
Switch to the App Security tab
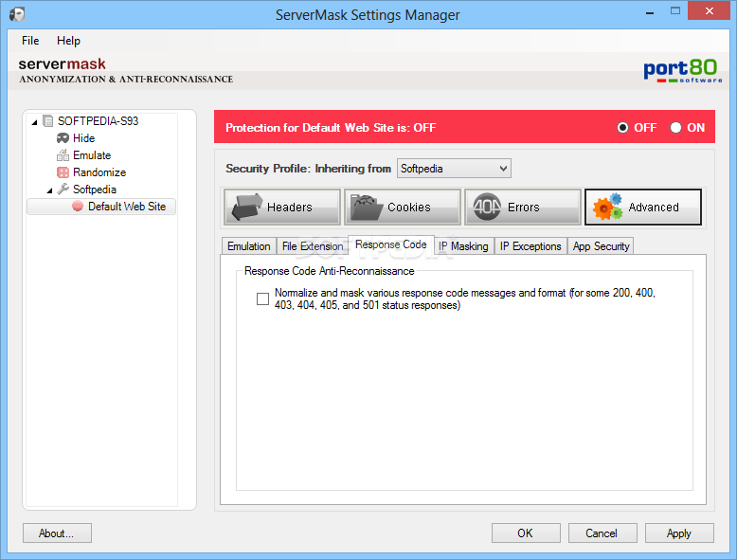(601, 246)
